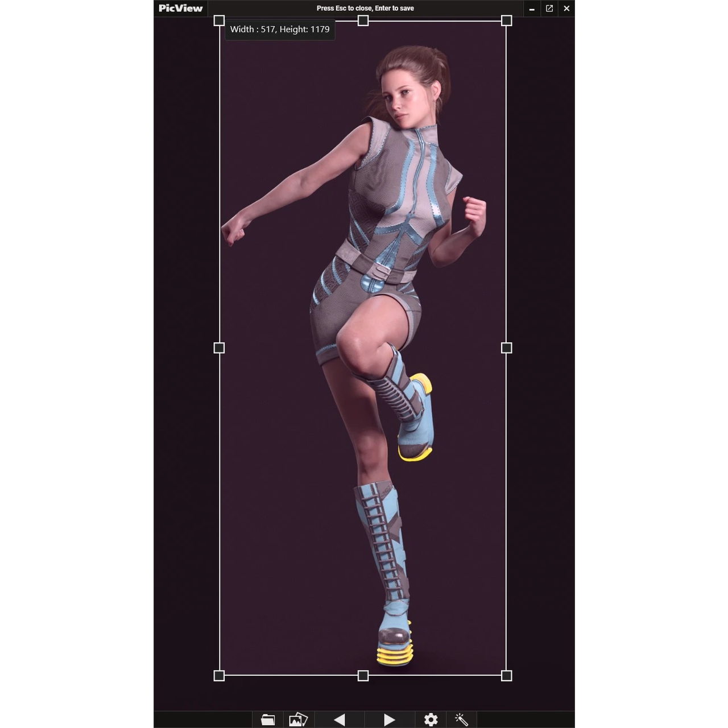Image resolution: width=728 pixels, height=728 pixels.
Task: Click the bottom-center crop handle
Action: point(363,676)
